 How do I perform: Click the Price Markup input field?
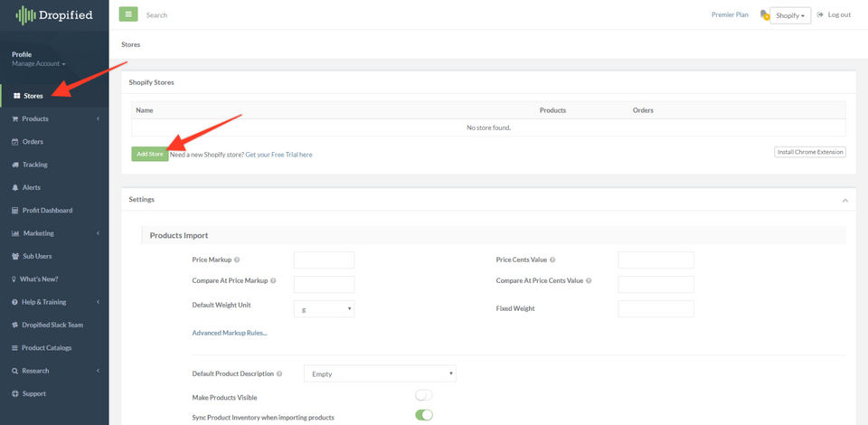pos(324,260)
